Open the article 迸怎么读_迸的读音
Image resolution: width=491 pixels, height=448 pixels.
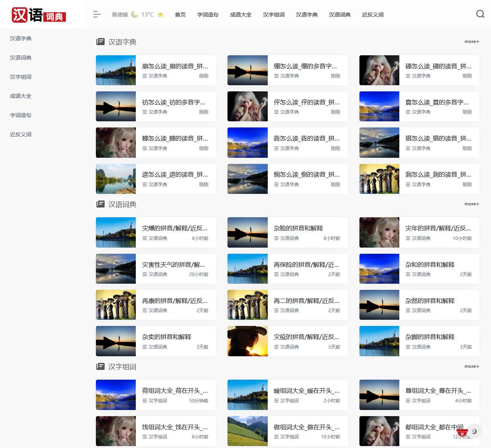click(175, 174)
